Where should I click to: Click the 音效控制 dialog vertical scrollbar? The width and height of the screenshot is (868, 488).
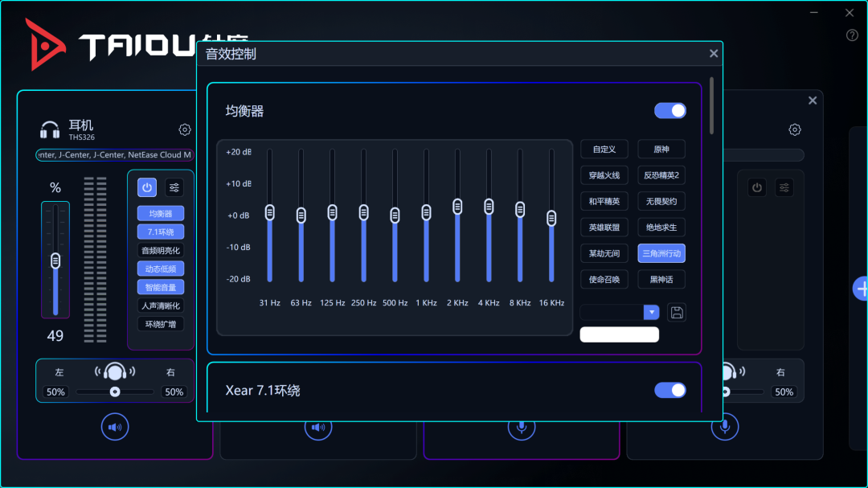pyautogui.click(x=711, y=105)
